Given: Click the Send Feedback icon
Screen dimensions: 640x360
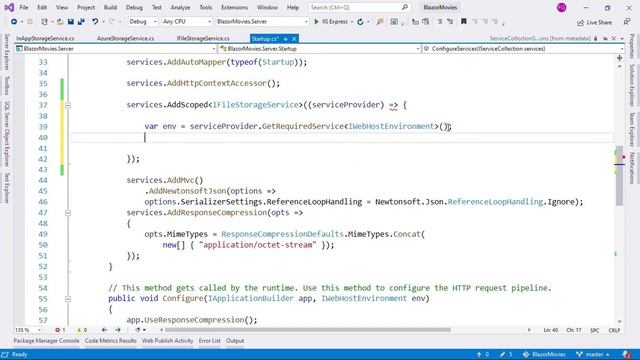Looking at the screenshot, I should coord(627,22).
